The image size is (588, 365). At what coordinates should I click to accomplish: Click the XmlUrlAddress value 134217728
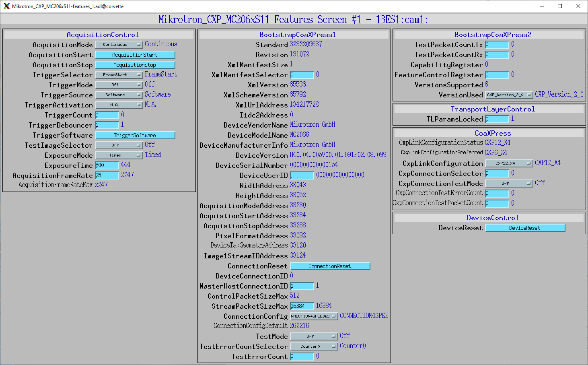[304, 105]
